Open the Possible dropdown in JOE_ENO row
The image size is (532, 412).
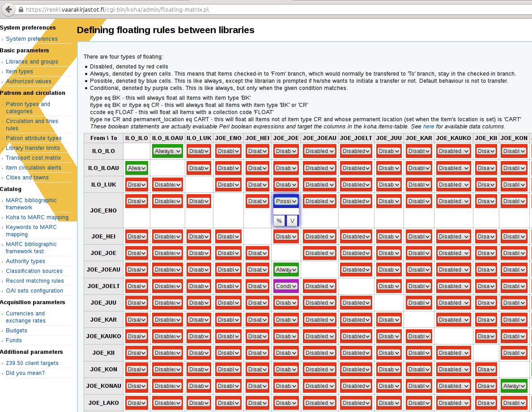[x=286, y=201]
